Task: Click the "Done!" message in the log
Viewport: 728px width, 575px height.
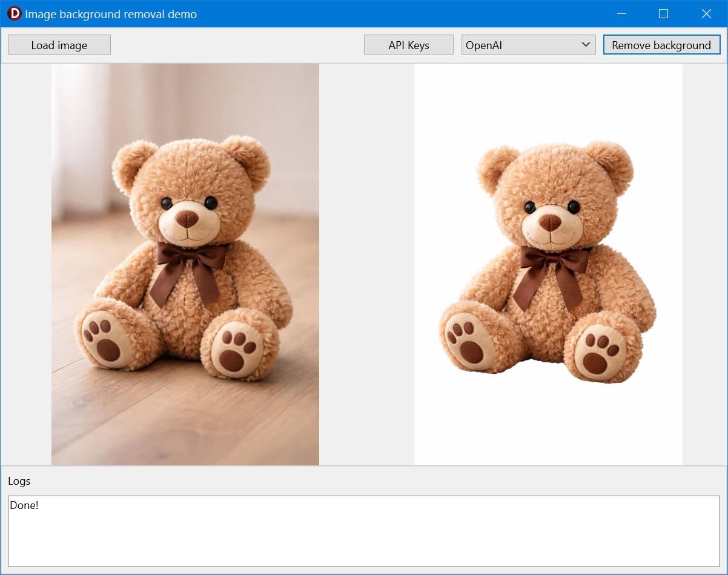Action: point(24,505)
